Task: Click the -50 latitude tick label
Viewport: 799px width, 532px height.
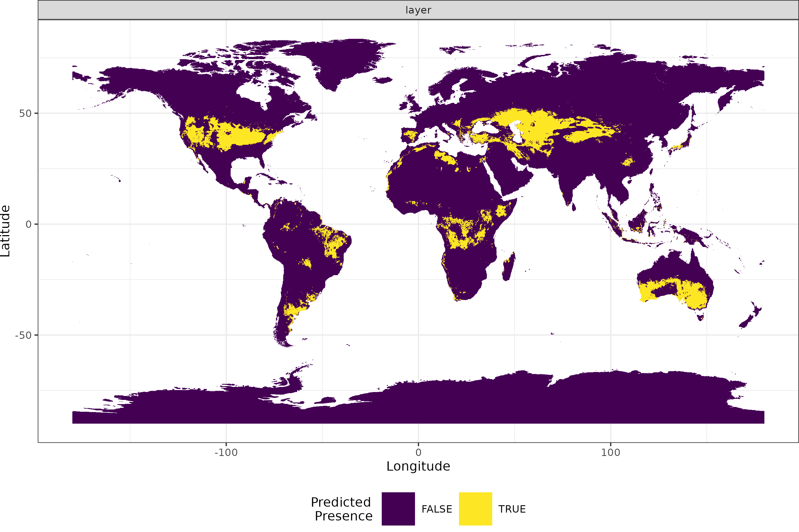Action: pos(23,335)
